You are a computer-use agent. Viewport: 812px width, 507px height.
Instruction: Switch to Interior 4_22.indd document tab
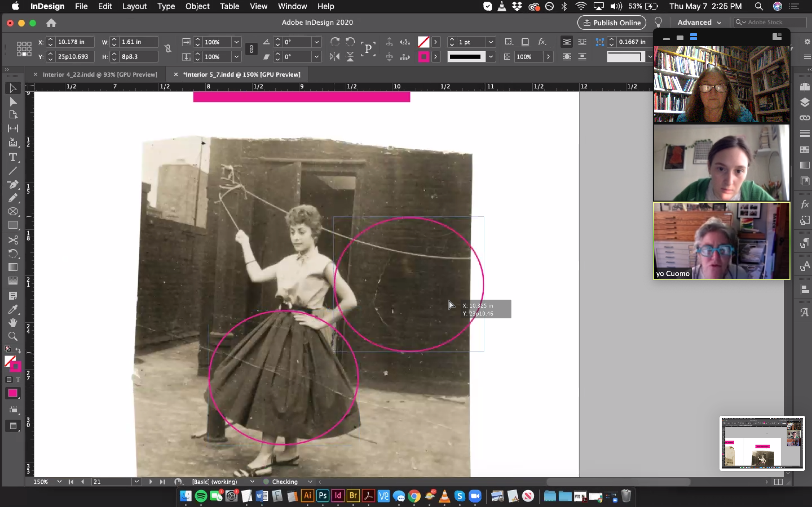point(100,74)
